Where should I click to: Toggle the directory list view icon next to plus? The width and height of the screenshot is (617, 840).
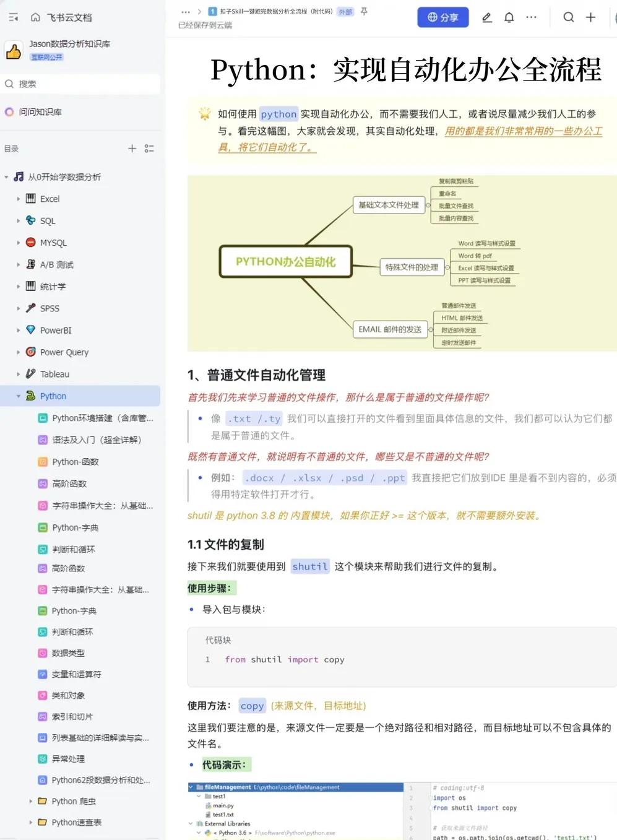pyautogui.click(x=149, y=149)
